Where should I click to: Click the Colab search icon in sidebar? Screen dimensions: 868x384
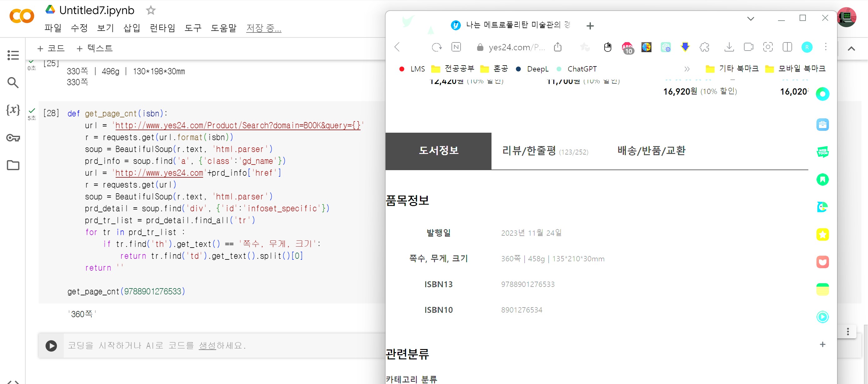click(13, 82)
